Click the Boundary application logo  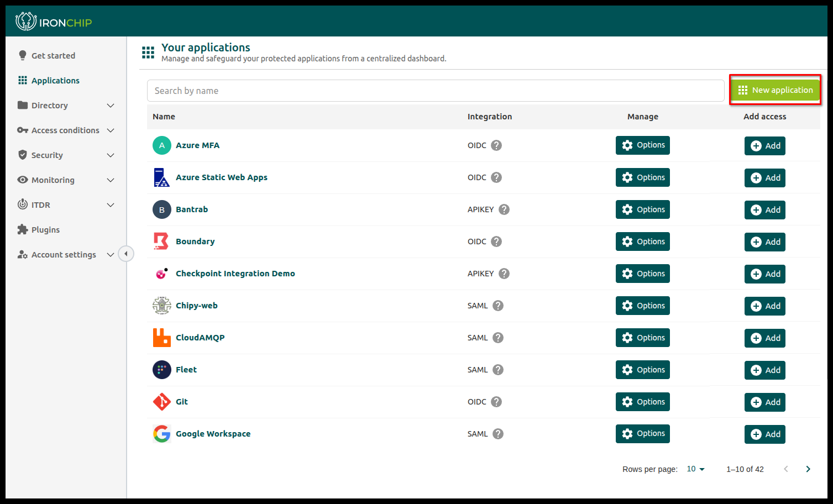(161, 242)
